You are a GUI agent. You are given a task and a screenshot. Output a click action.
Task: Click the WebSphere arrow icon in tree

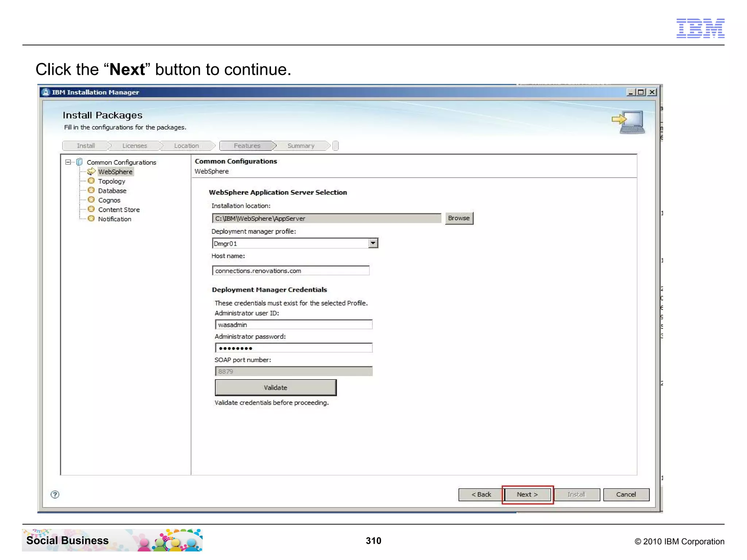click(91, 171)
